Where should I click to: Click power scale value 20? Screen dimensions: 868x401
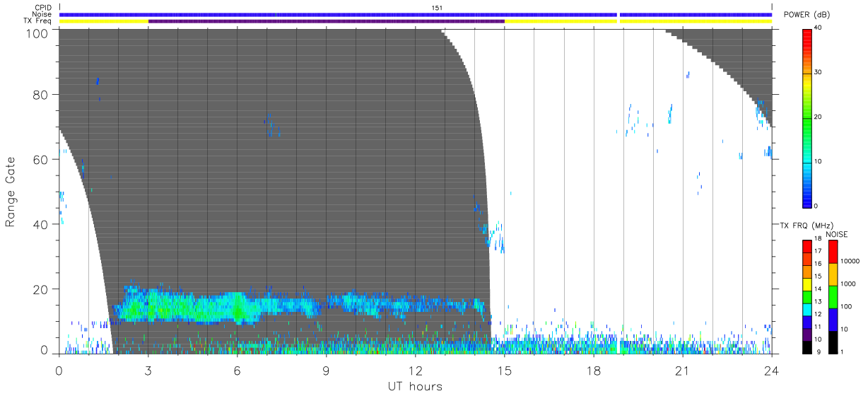[818, 117]
